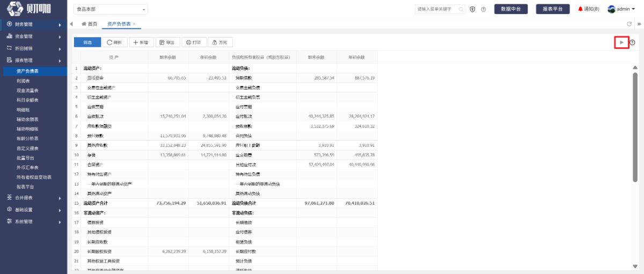644x274 pixels.
Task: Expand the 系统管理 menu arrow
Action: pyautogui.click(x=60, y=221)
